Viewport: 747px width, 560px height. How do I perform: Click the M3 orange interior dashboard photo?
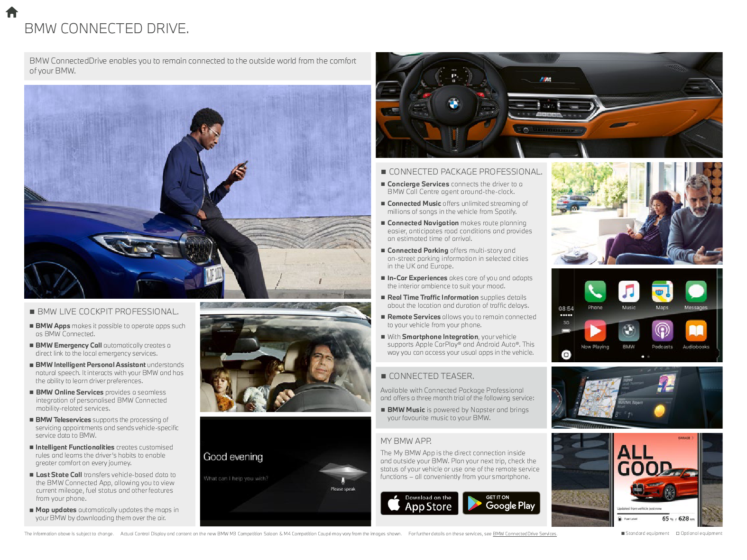point(549,105)
